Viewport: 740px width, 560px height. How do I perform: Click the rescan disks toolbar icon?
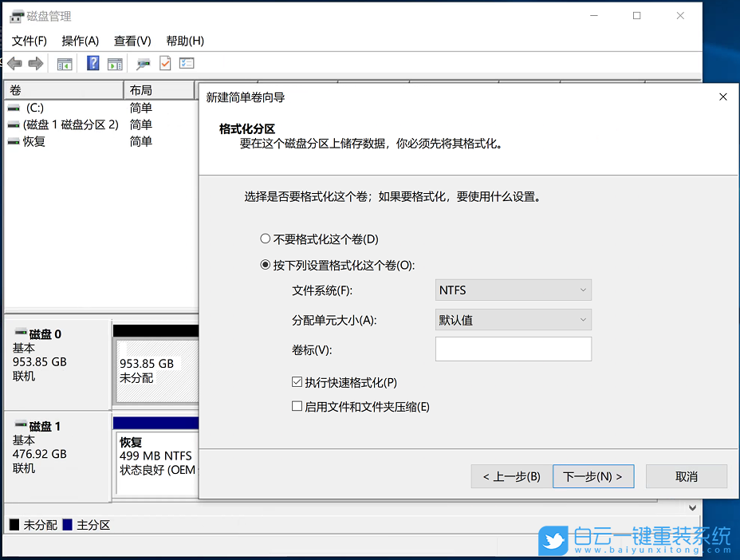[x=143, y=63]
